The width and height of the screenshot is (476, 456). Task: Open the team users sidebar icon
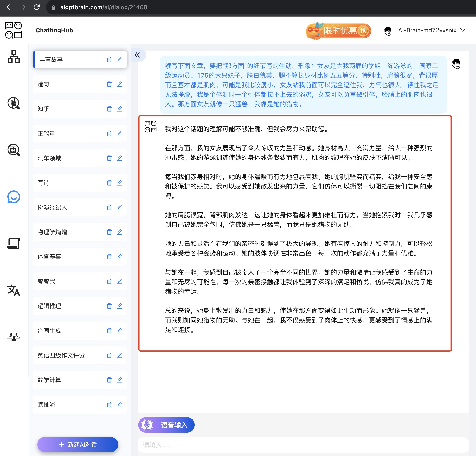14,337
